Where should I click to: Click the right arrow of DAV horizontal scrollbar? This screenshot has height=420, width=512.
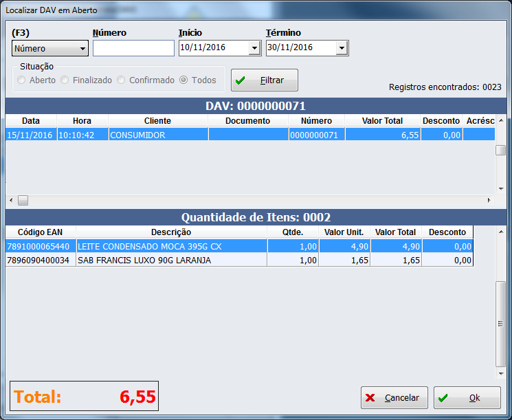[489, 200]
